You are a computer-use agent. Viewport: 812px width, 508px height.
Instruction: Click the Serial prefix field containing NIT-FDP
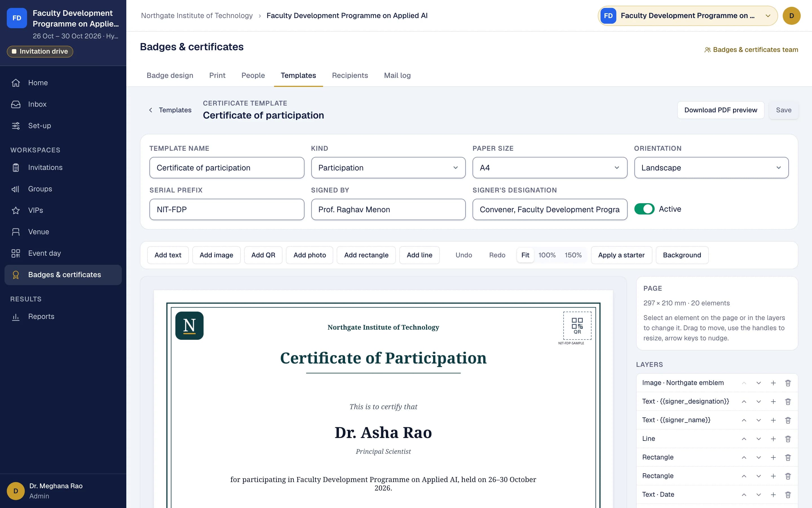coord(227,209)
